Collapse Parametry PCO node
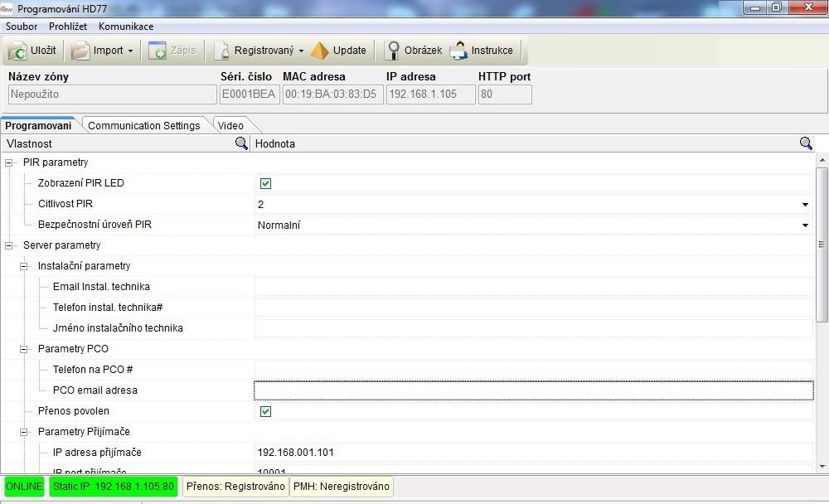This screenshot has height=504, width=829. [x=23, y=349]
